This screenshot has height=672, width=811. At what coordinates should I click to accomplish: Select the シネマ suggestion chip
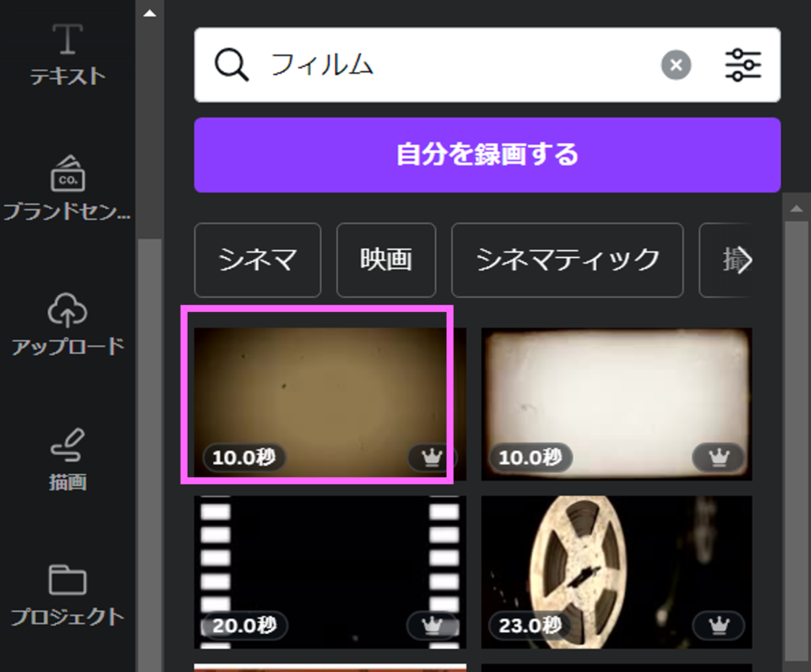257,260
